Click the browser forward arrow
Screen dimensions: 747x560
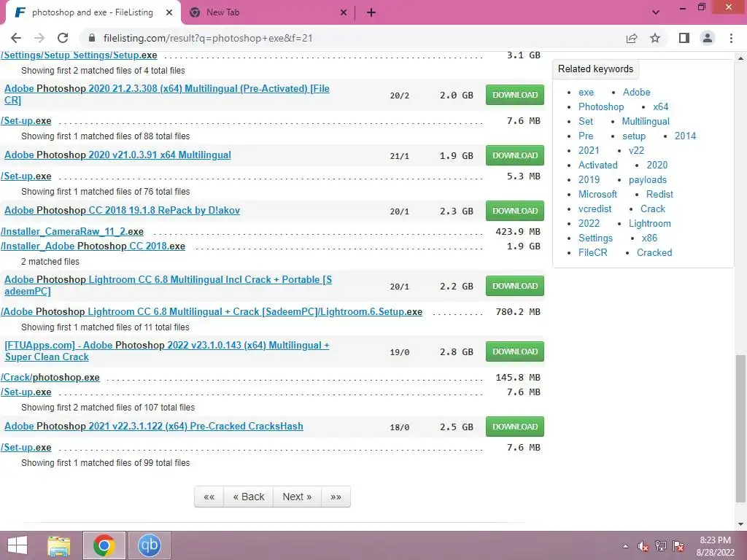coord(39,38)
